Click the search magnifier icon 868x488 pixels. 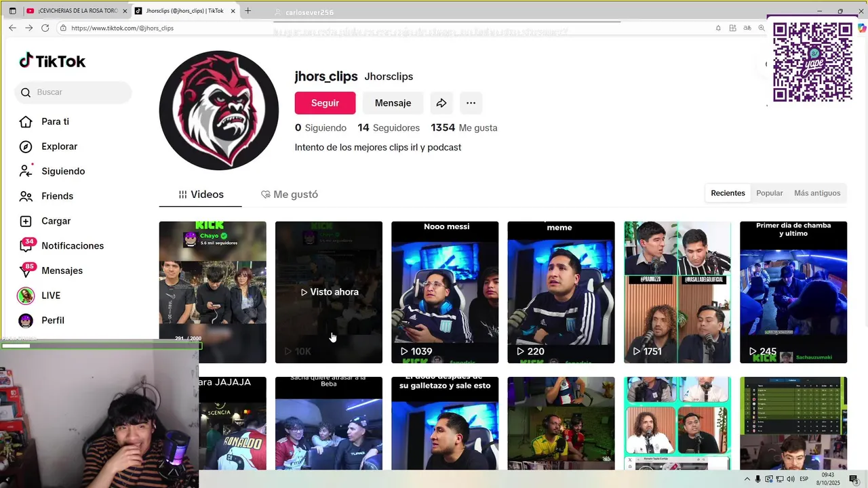pos(26,93)
